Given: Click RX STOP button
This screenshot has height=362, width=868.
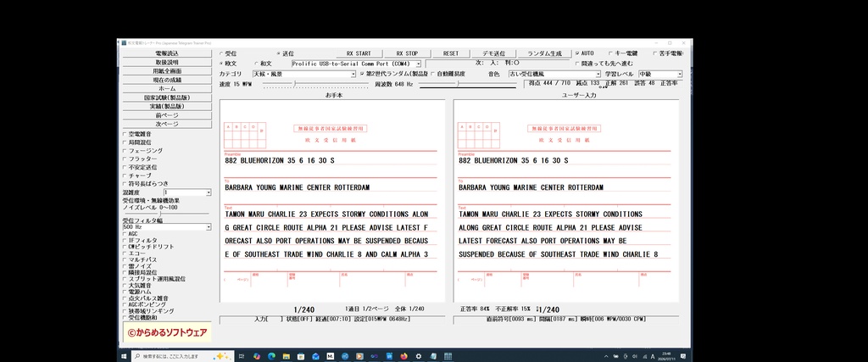Looking at the screenshot, I should pyautogui.click(x=407, y=53).
